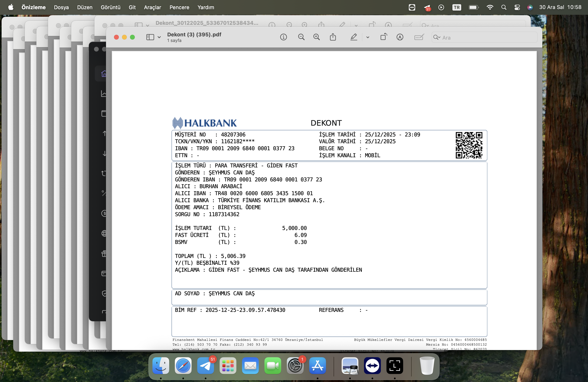Click the İşlem tutarı 5,000.00 amount
This screenshot has height=382, width=588.
click(x=294, y=228)
